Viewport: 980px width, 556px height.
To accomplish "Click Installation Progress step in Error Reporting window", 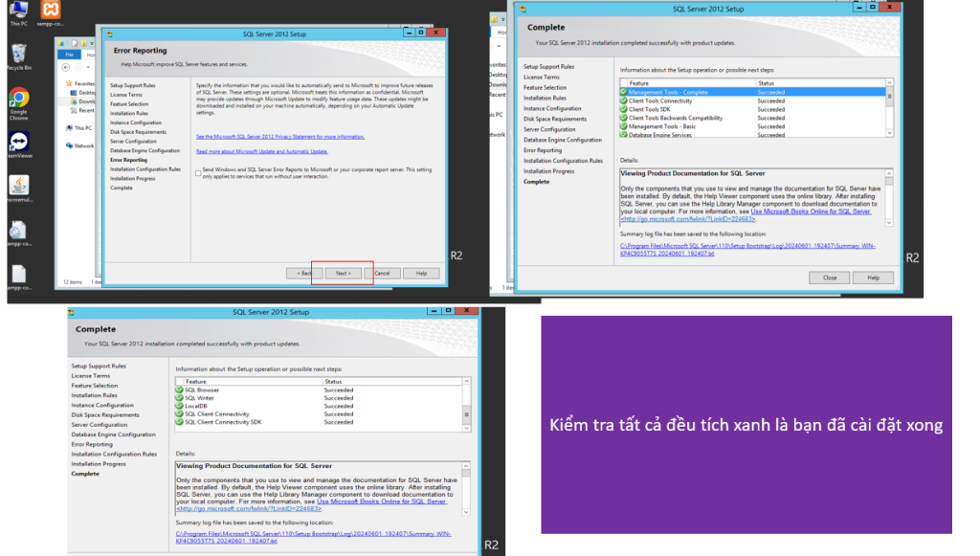I will point(132,179).
